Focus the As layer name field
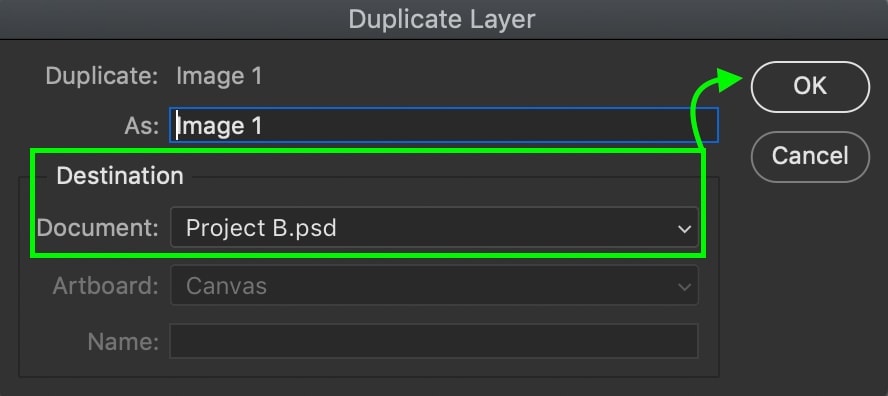The width and height of the screenshot is (888, 396). click(x=444, y=125)
